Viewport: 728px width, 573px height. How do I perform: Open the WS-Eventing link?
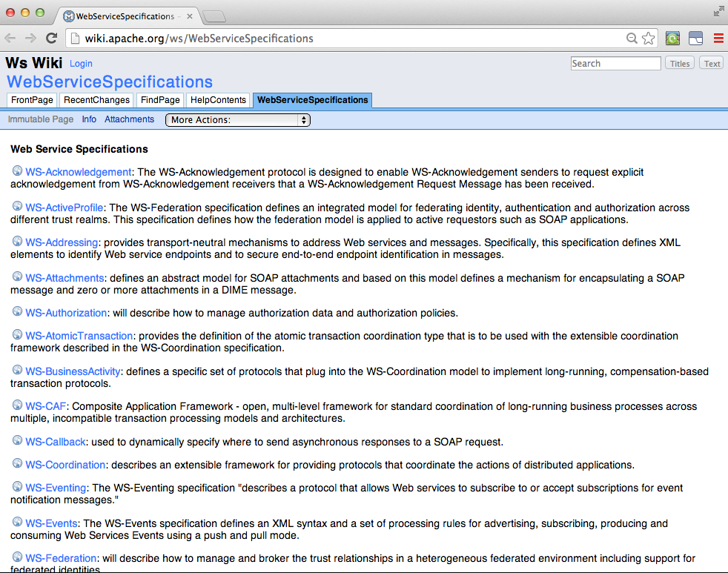point(56,488)
